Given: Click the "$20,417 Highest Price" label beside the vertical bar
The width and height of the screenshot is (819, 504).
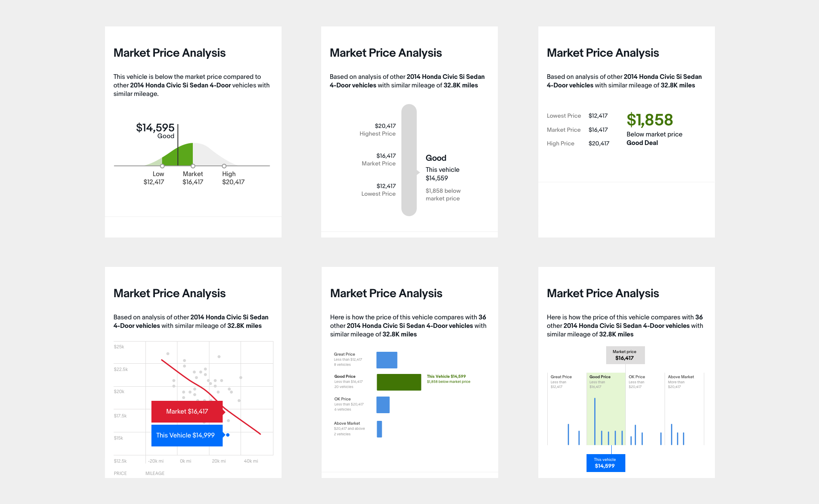Looking at the screenshot, I should 378,130.
